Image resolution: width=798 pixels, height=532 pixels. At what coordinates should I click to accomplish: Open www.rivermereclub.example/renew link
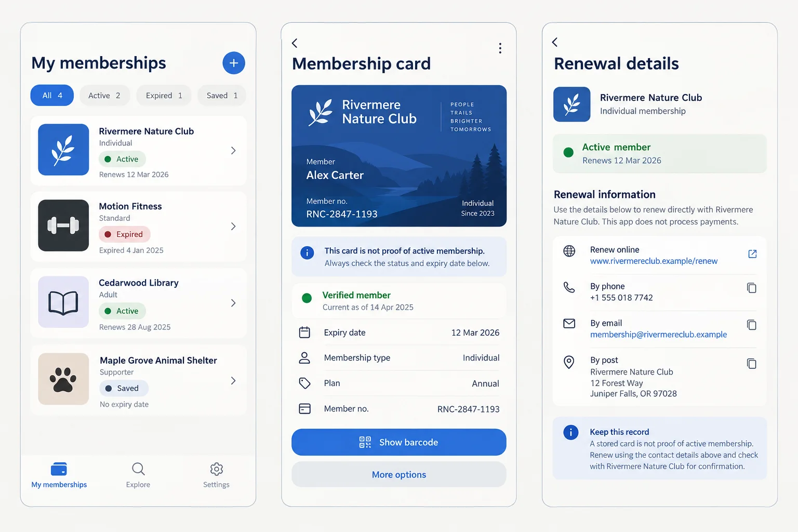coord(654,261)
